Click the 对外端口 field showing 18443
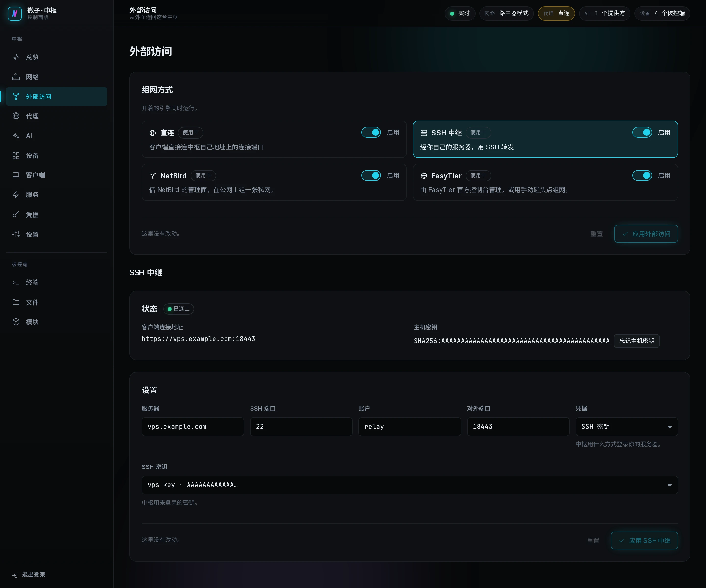Image resolution: width=706 pixels, height=588 pixels. coord(518,427)
